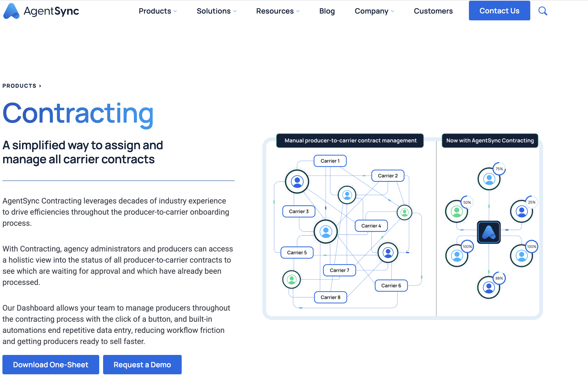The image size is (588, 376).
Task: Click the AgentSync logo icon
Action: (11, 11)
